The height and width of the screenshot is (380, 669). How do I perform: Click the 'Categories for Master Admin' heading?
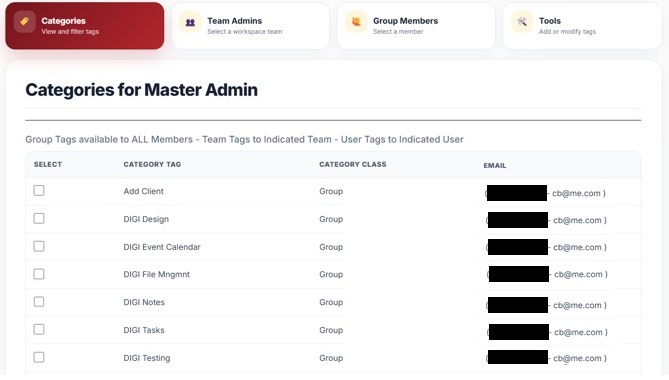141,90
